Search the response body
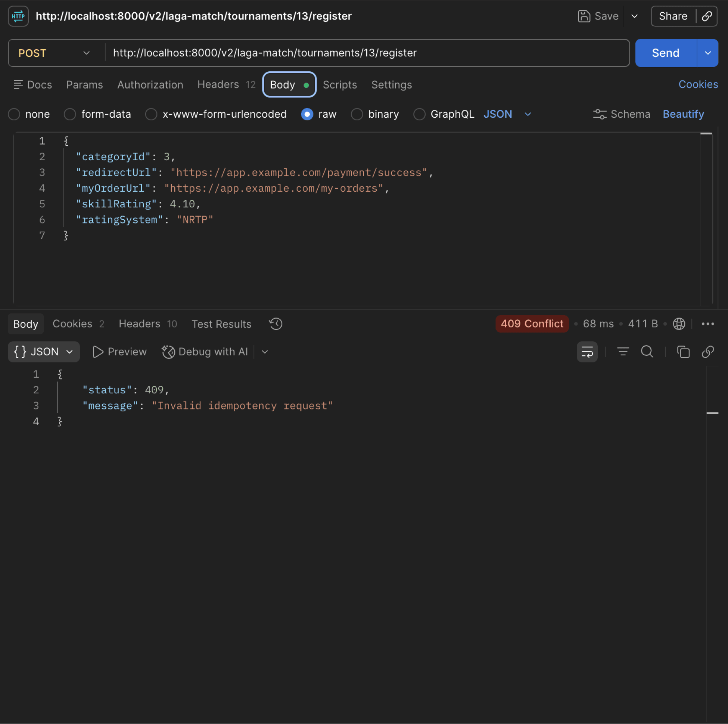 pyautogui.click(x=647, y=352)
